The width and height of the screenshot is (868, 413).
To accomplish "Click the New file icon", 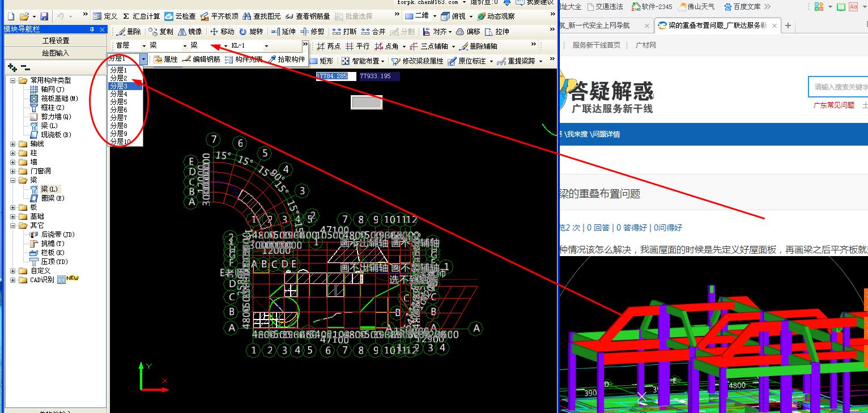I will [x=10, y=16].
